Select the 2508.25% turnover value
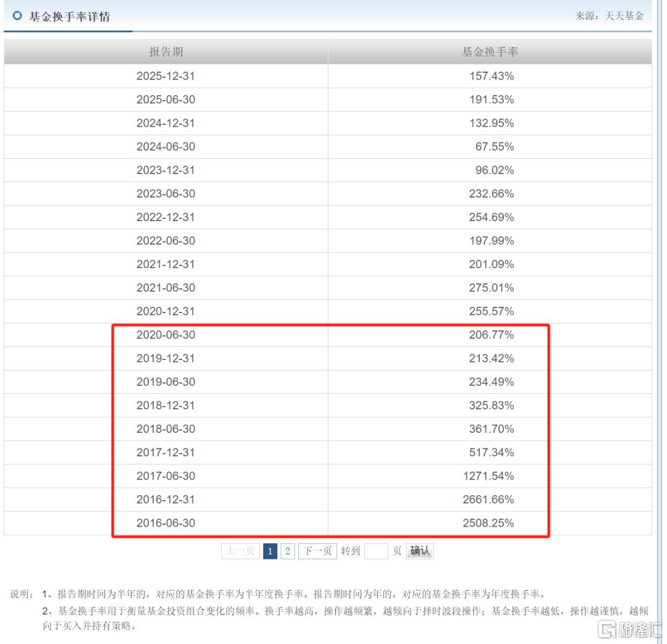 [489, 523]
